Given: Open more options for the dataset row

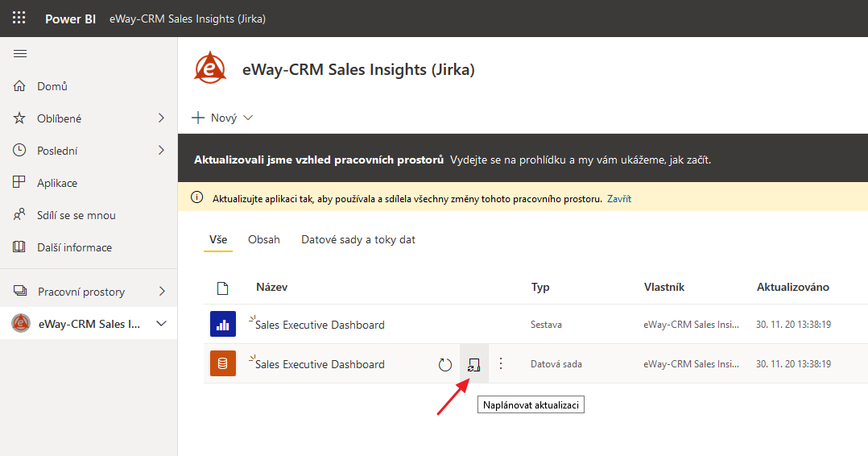Looking at the screenshot, I should pyautogui.click(x=501, y=363).
